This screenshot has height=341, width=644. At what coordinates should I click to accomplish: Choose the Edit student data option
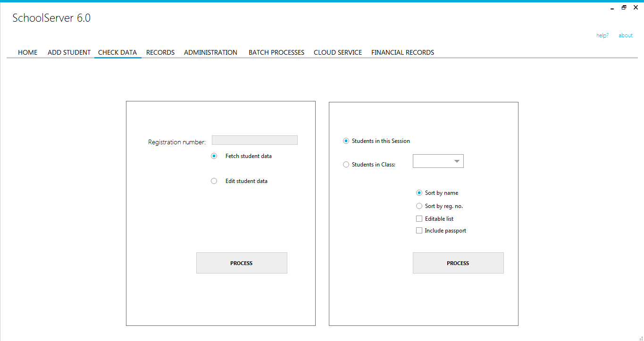[x=214, y=181]
